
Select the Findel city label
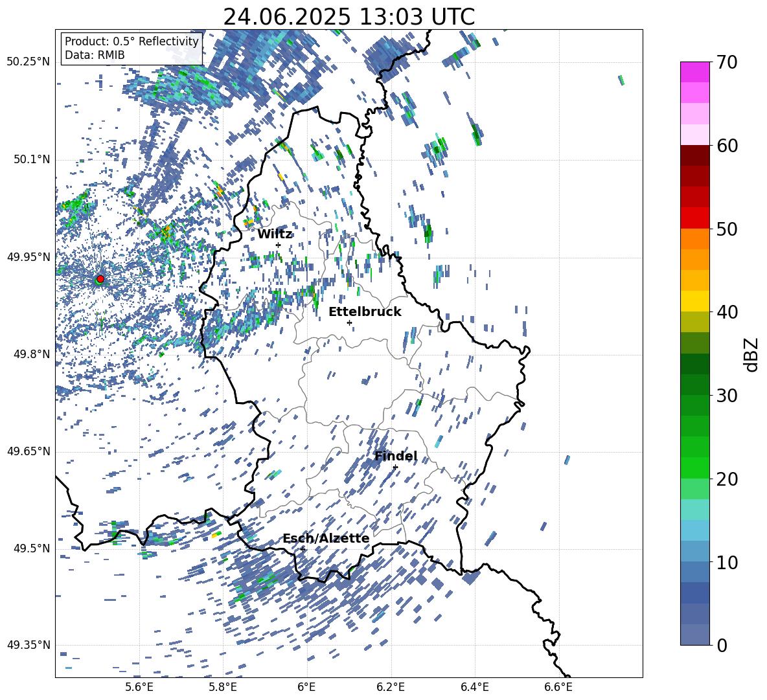396,457
